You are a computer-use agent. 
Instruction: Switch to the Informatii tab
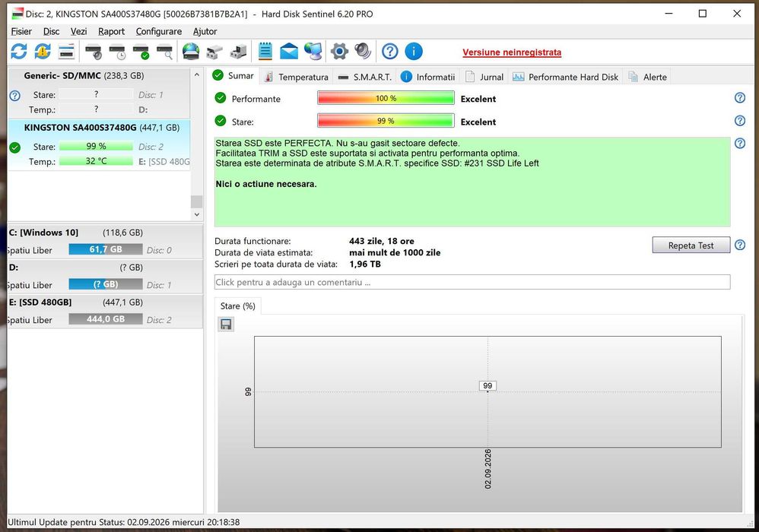click(428, 77)
